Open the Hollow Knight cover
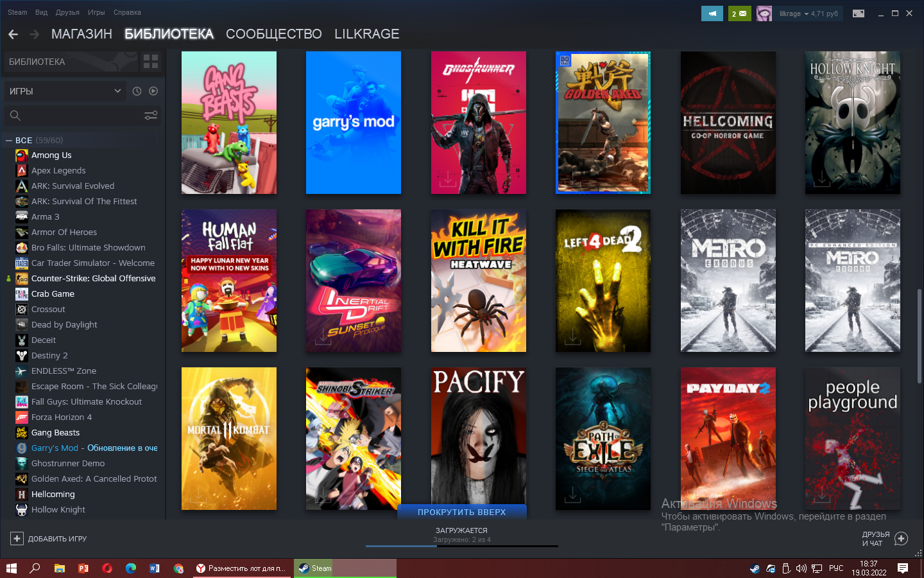 853,123
